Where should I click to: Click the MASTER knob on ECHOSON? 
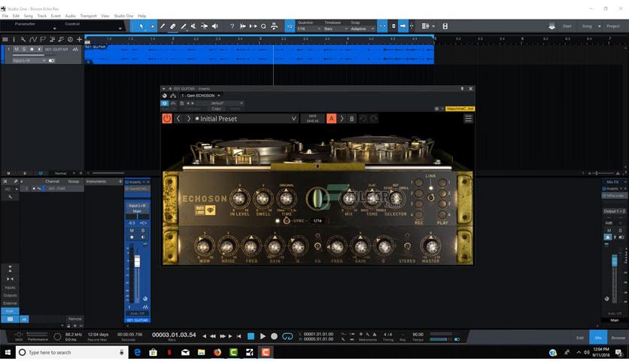tap(431, 246)
